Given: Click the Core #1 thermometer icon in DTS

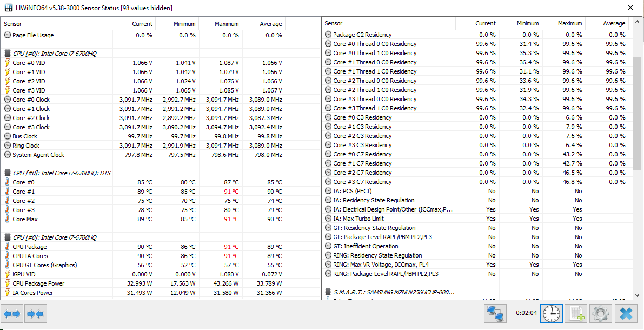Looking at the screenshot, I should click(x=8, y=192).
